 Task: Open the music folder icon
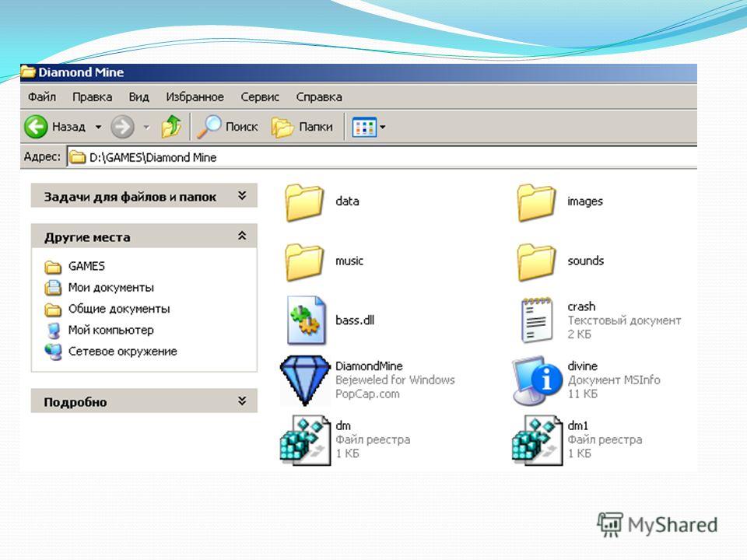pos(304,262)
